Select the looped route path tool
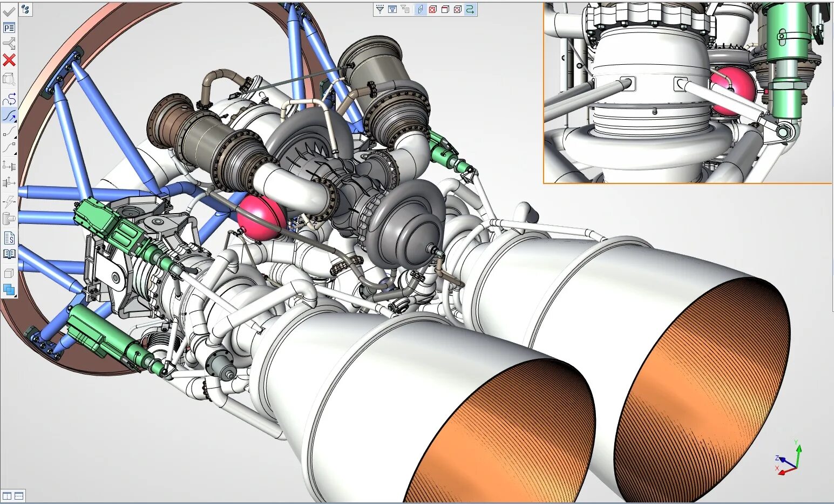 point(9,99)
